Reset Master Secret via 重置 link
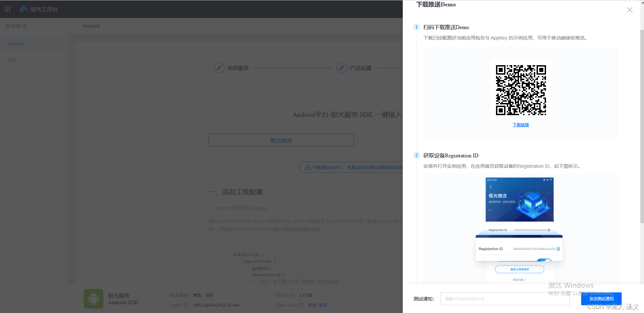Screen dimensions: 644x313 point(323,305)
